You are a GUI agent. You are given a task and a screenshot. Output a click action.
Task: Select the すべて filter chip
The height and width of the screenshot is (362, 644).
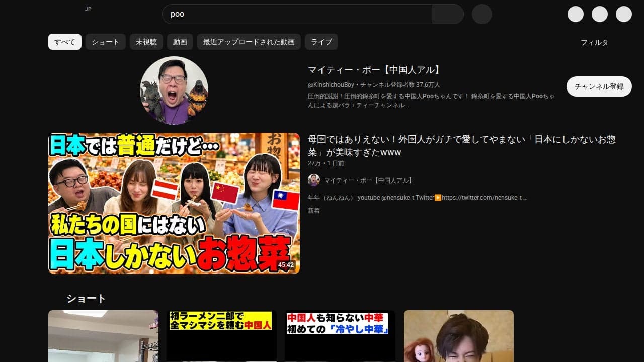(x=65, y=42)
